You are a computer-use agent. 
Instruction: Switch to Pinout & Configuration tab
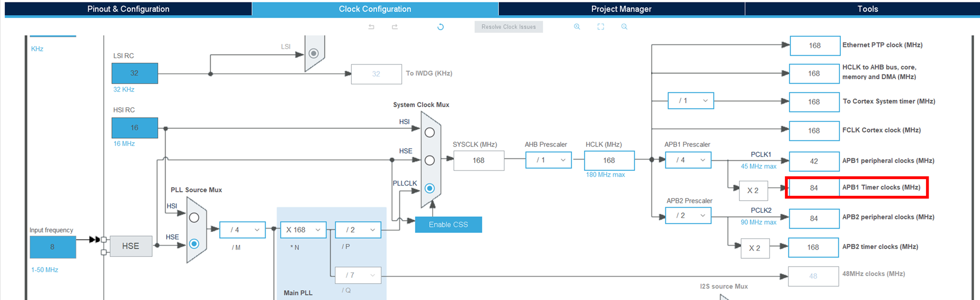[x=128, y=9]
